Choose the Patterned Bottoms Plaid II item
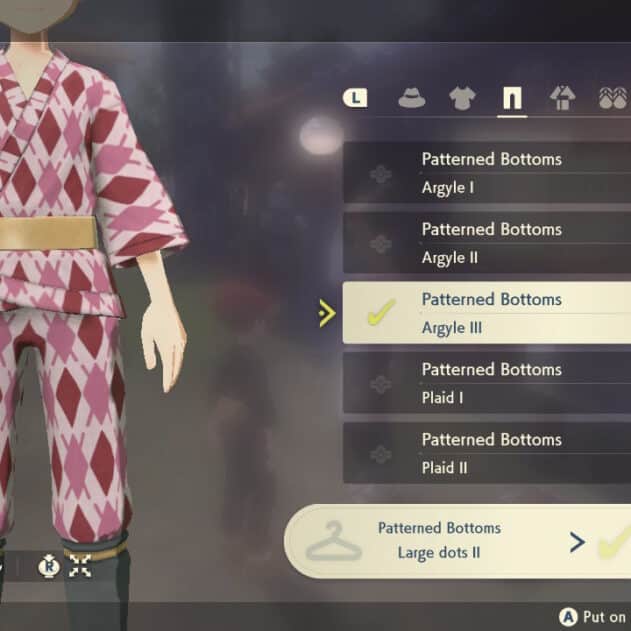The height and width of the screenshot is (631, 631). tap(487, 453)
